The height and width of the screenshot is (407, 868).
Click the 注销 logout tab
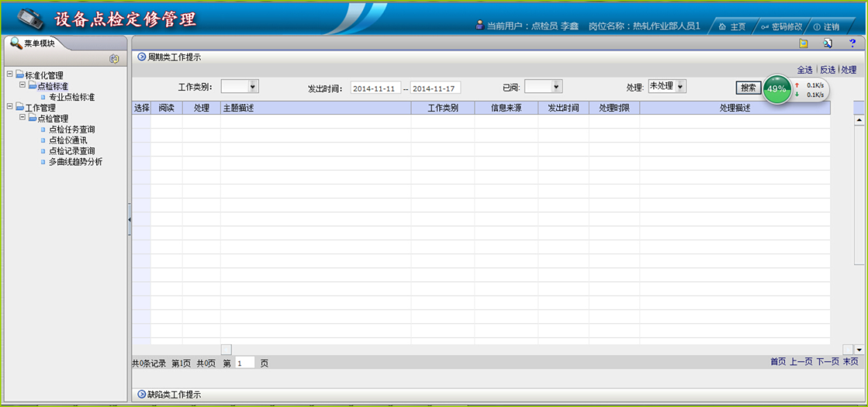826,27
